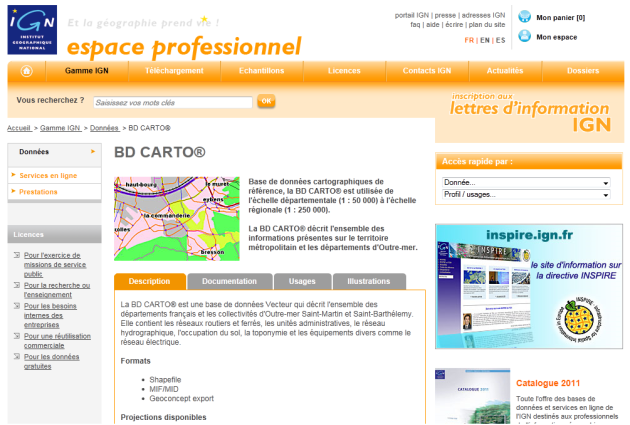
Task: Open Echantillons menu
Action: [262, 71]
